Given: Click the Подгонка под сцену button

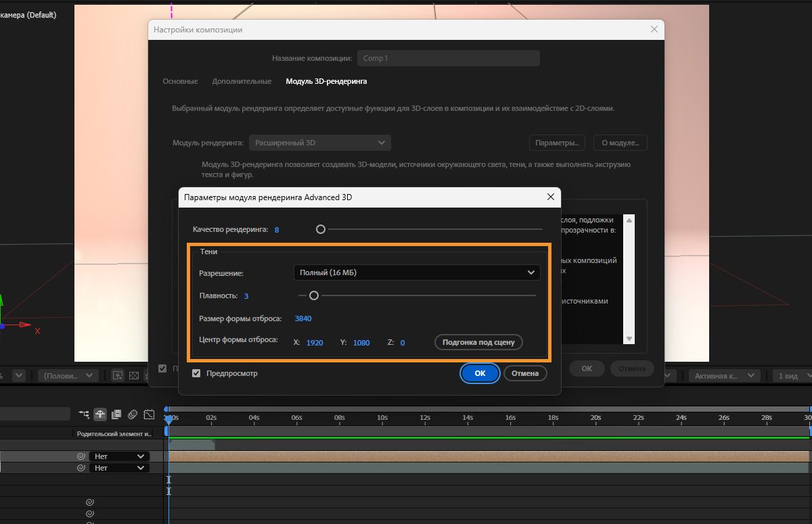Looking at the screenshot, I should click(x=478, y=342).
